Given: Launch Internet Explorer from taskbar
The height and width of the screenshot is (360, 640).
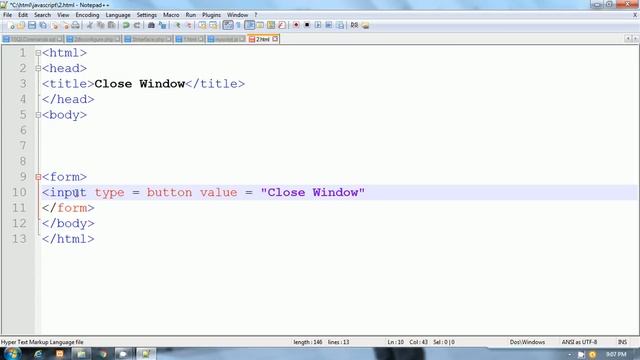Looking at the screenshot, I should 38,354.
